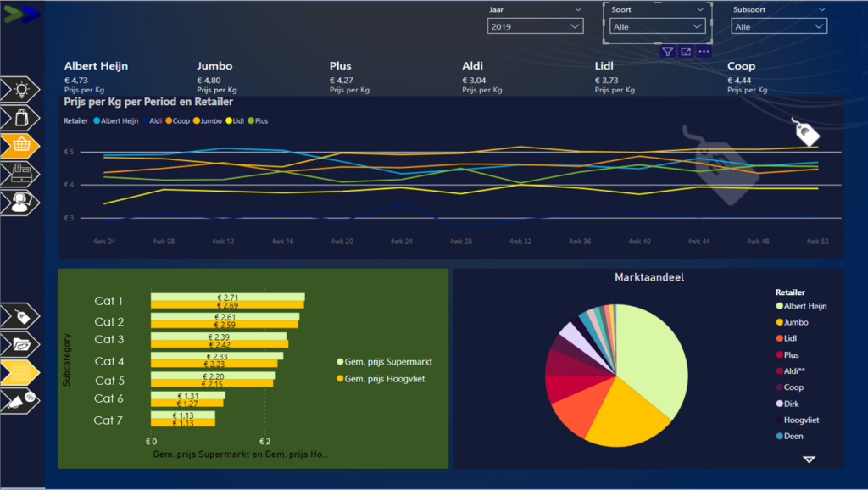Click the Plus € 4,27 price card
The height and width of the screenshot is (490, 868).
pos(349,77)
